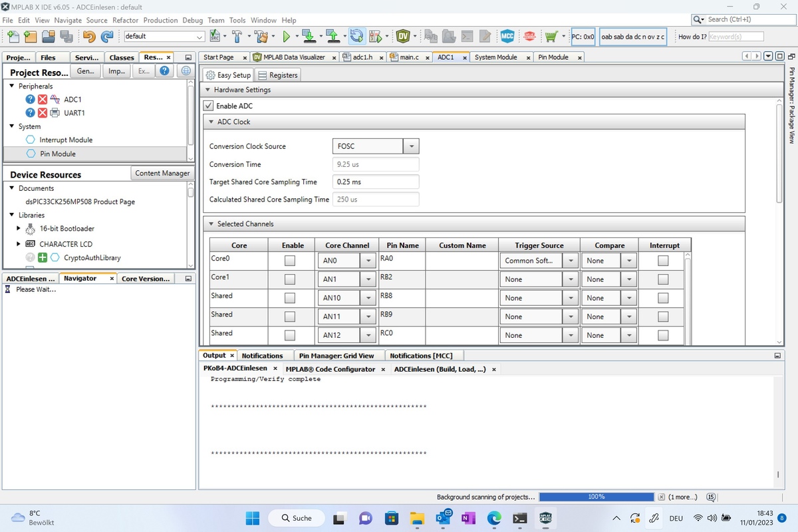This screenshot has width=798, height=532.
Task: Open the Data Visualizer DV toolbar icon
Action: [x=403, y=36]
